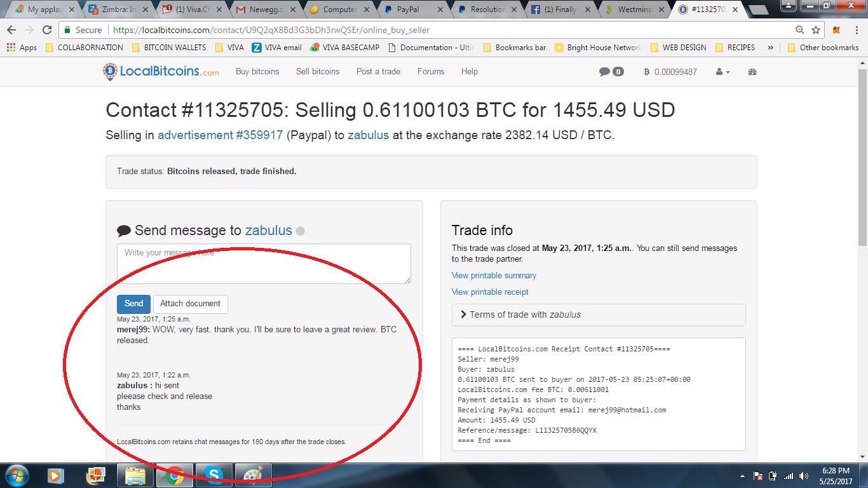Image resolution: width=868 pixels, height=488 pixels.
Task: Open View printable receipt link
Action: pos(490,292)
